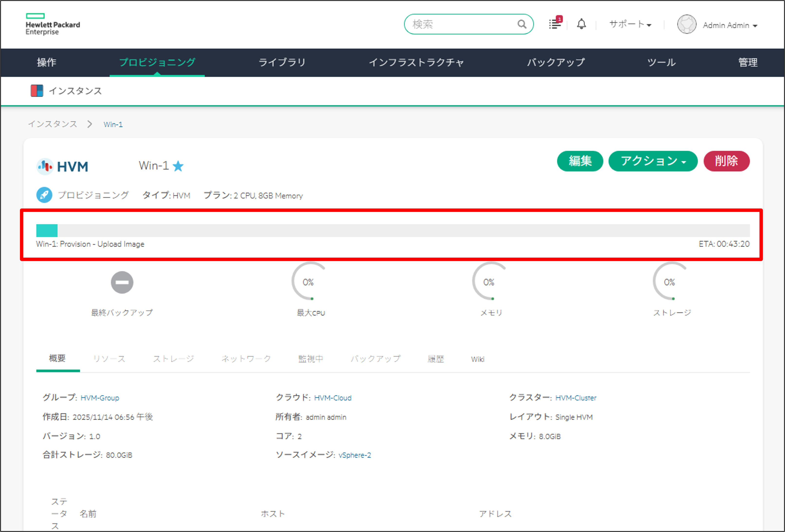The image size is (785, 532).
Task: Switch to the 履歴 tab
Action: [x=436, y=359]
